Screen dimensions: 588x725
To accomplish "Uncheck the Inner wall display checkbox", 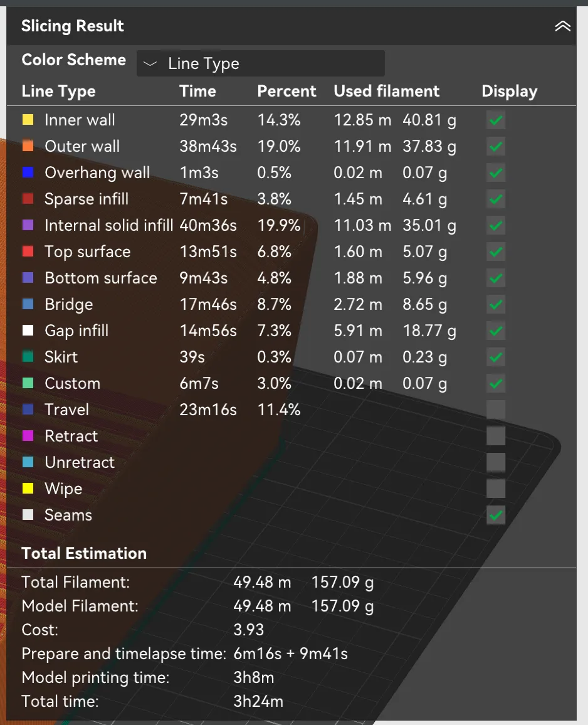I will (496, 120).
